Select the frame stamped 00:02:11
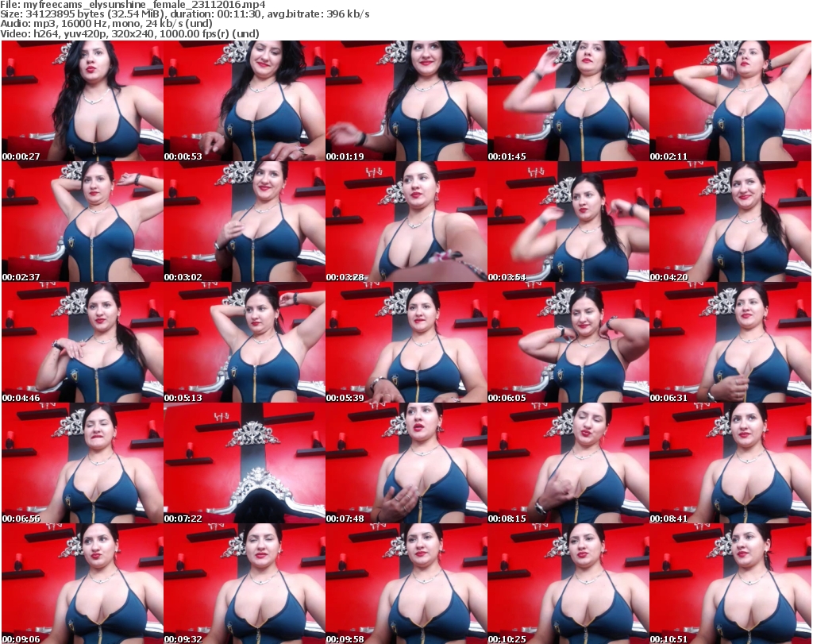 (730, 101)
